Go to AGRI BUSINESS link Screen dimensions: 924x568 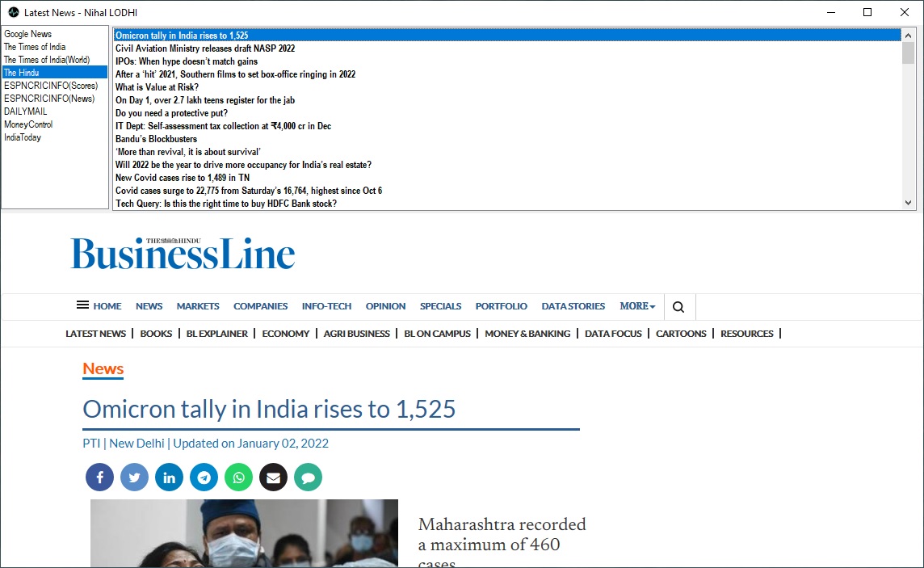(356, 334)
